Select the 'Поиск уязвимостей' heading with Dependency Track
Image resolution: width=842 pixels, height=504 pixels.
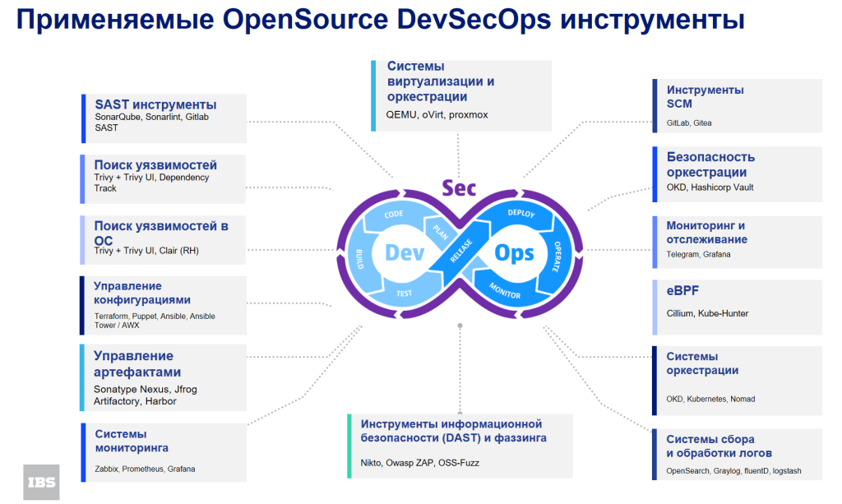[x=155, y=164]
